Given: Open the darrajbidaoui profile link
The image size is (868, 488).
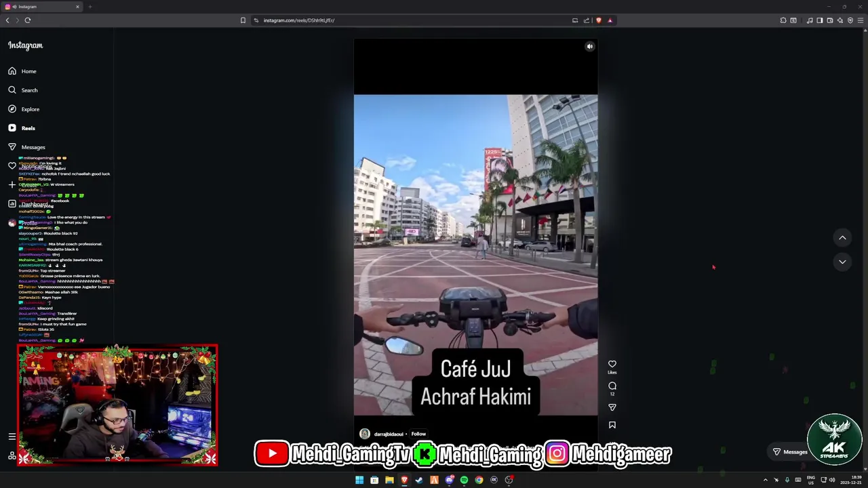Looking at the screenshot, I should tap(389, 434).
